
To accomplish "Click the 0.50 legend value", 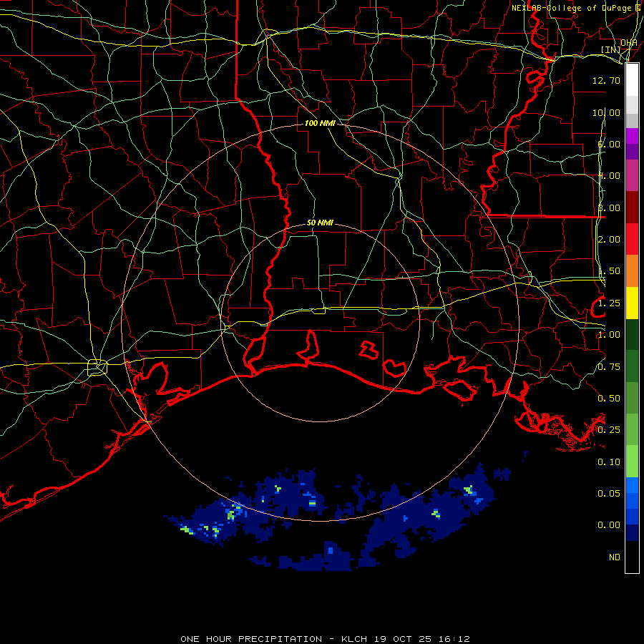I will pyautogui.click(x=609, y=398).
